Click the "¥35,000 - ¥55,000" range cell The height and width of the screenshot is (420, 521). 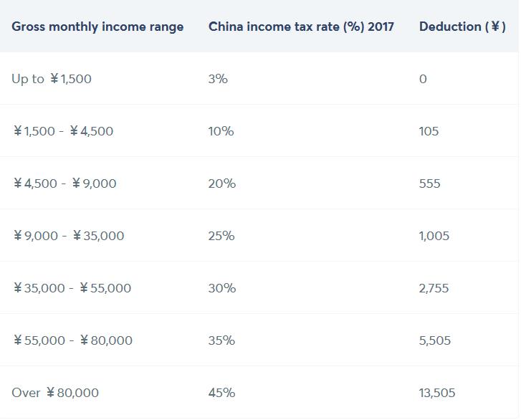pos(72,288)
